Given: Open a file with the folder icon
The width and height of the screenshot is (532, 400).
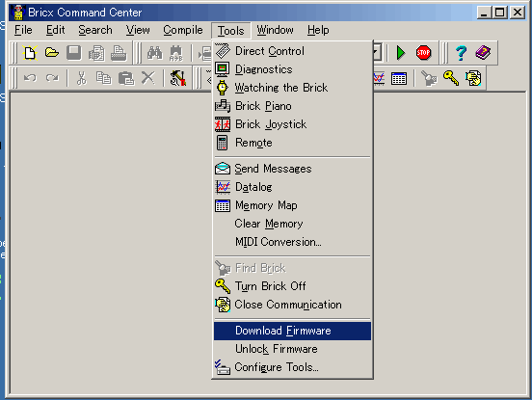Looking at the screenshot, I should [x=52, y=53].
